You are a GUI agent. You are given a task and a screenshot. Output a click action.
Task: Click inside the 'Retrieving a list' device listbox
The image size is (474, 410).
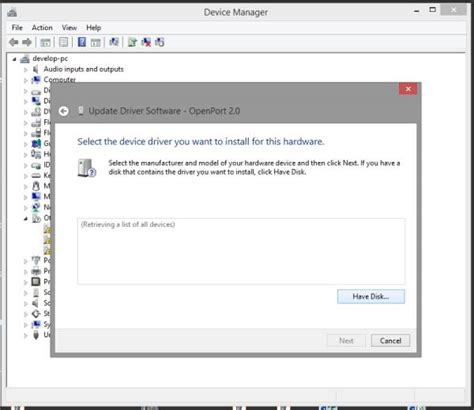tap(241, 251)
